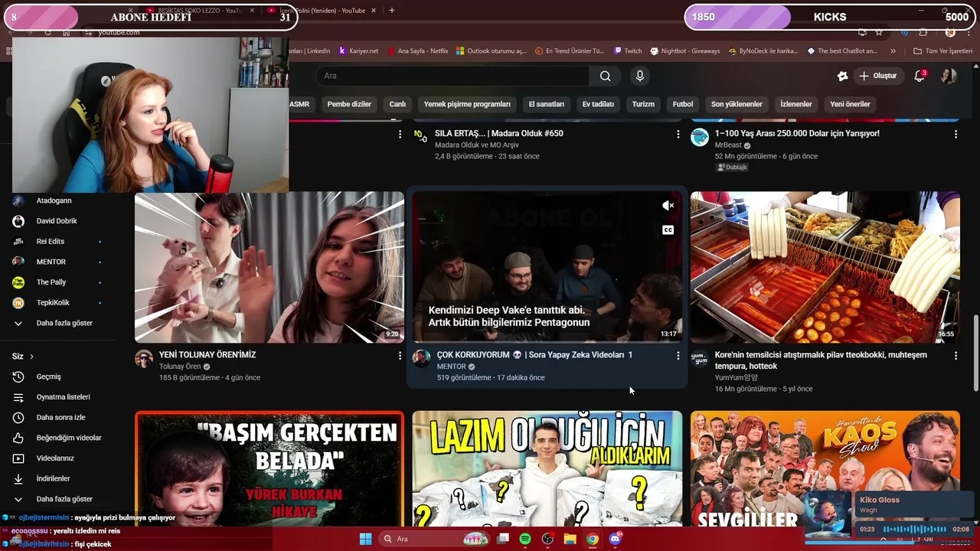Open options menu for Madara Olduk #650 video

click(x=678, y=134)
